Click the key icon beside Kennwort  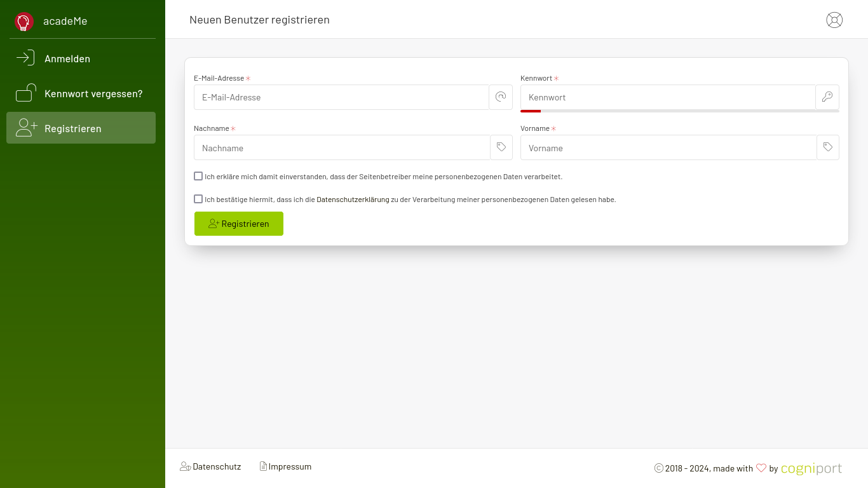827,97
